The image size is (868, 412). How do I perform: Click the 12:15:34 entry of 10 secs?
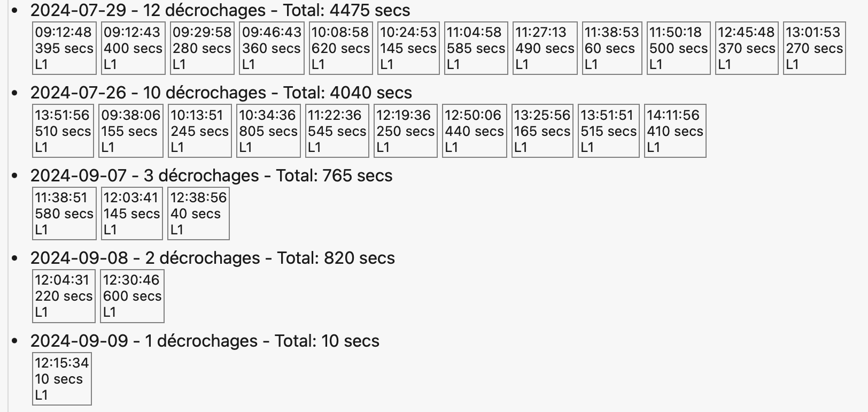click(61, 379)
